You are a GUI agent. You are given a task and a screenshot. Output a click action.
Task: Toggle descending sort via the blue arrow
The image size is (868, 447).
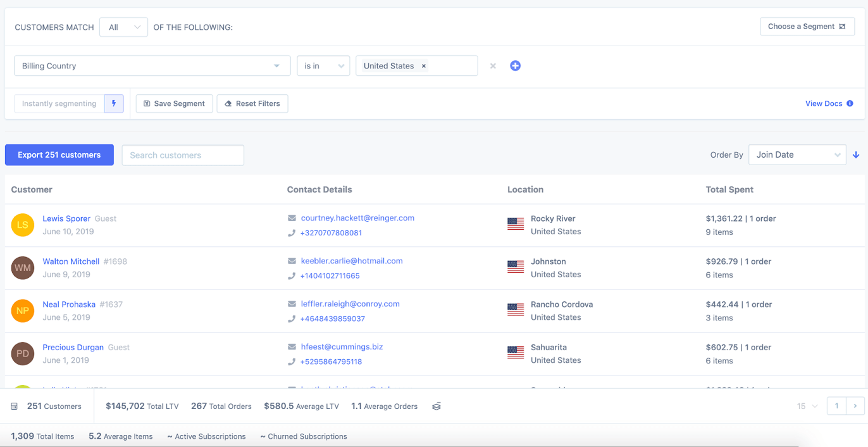(856, 154)
